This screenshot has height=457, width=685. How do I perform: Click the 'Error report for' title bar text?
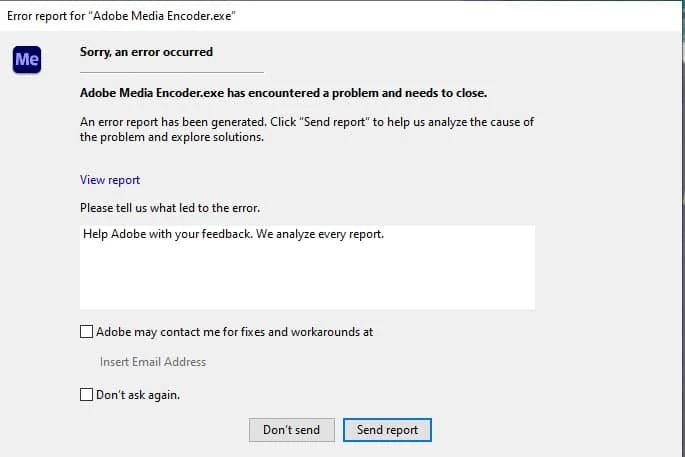tap(121, 16)
